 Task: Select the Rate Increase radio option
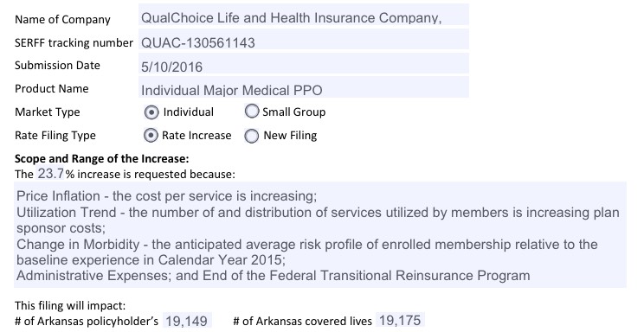[151, 135]
